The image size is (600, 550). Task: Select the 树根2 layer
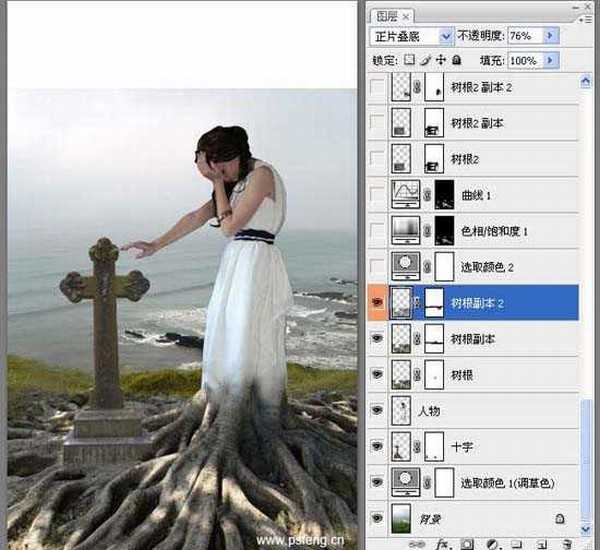pos(465,159)
